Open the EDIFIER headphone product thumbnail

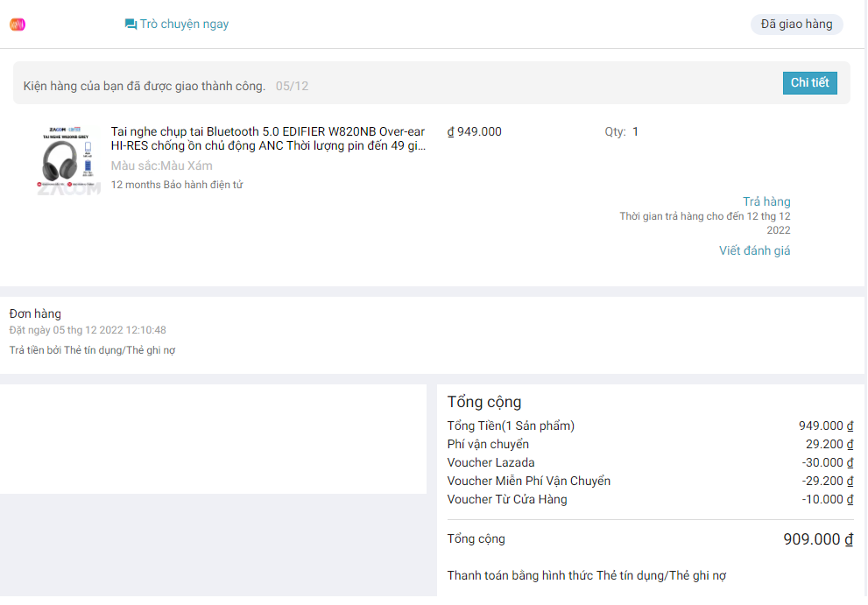point(68,159)
